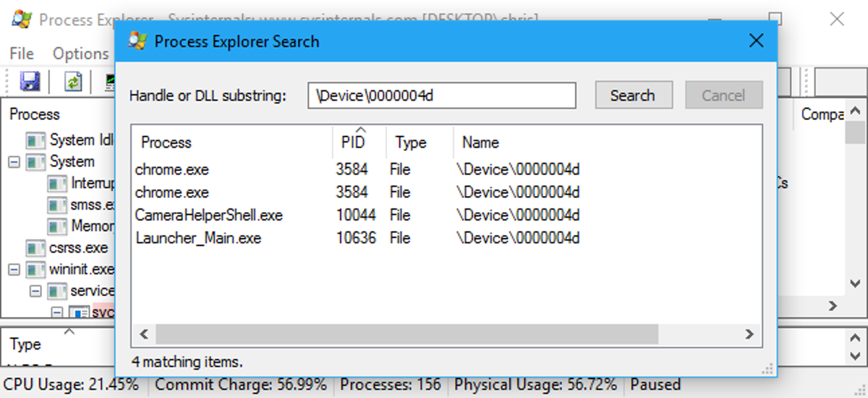Click the Type column header in lower pane
Viewport: 868px width, 398px height.
click(x=25, y=344)
